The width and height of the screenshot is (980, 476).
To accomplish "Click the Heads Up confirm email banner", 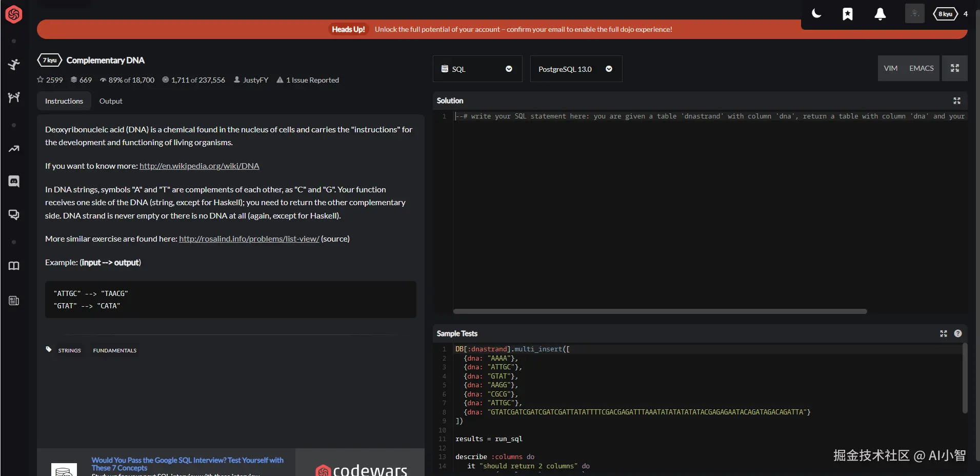I will point(502,29).
